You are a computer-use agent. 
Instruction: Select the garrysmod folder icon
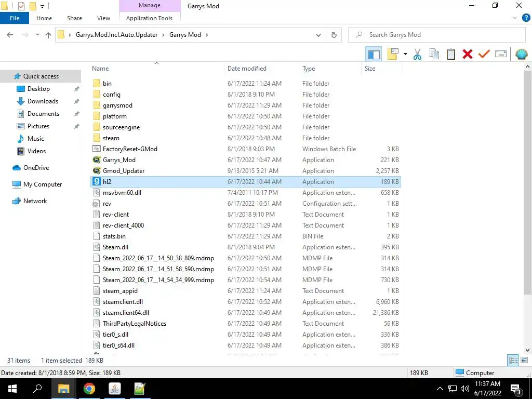coord(97,105)
